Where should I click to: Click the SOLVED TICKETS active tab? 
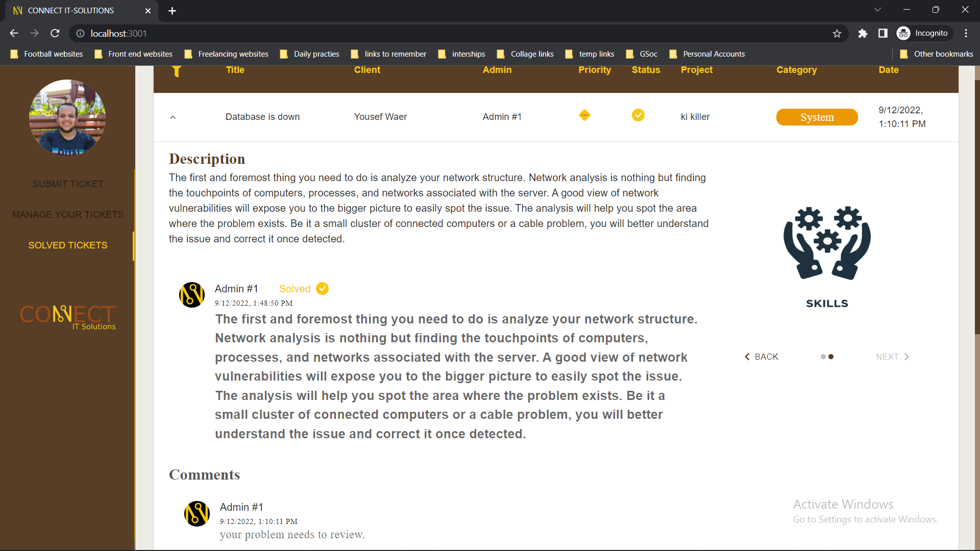pyautogui.click(x=67, y=245)
